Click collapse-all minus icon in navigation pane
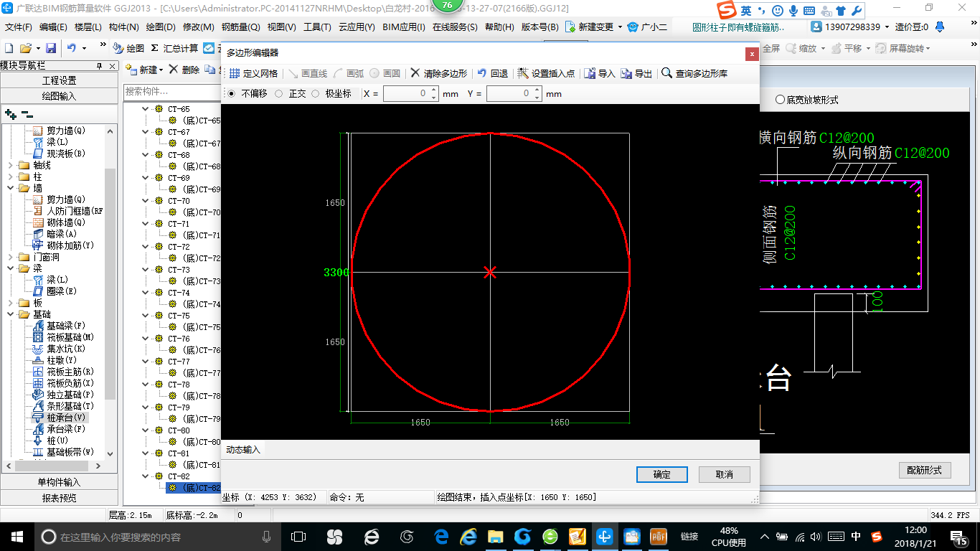This screenshot has width=980, height=551. click(27, 113)
